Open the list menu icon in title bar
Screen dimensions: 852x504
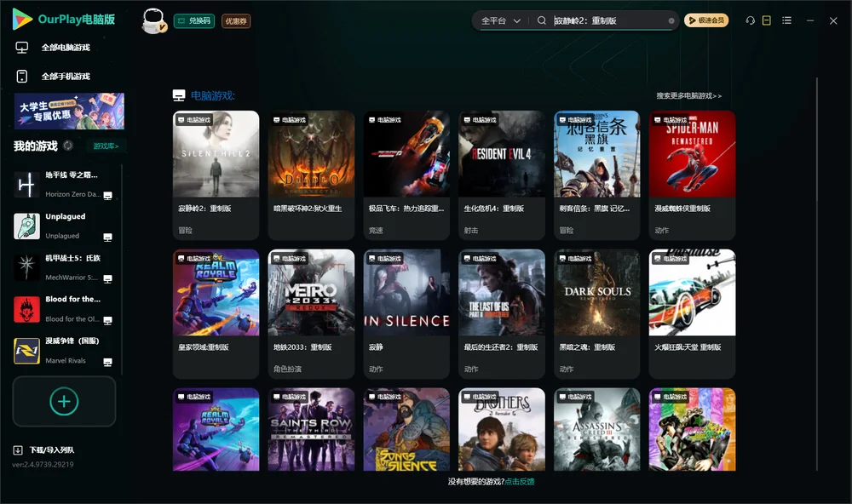point(786,20)
